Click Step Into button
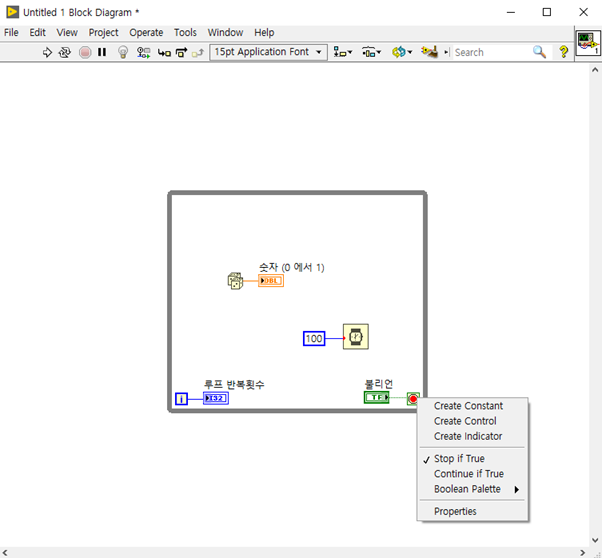602x558 pixels. point(164,52)
